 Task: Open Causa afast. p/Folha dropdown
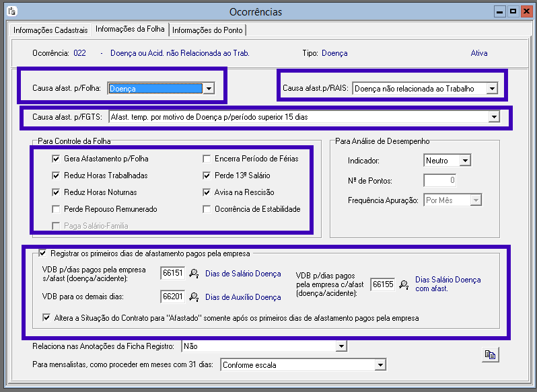[209, 88]
